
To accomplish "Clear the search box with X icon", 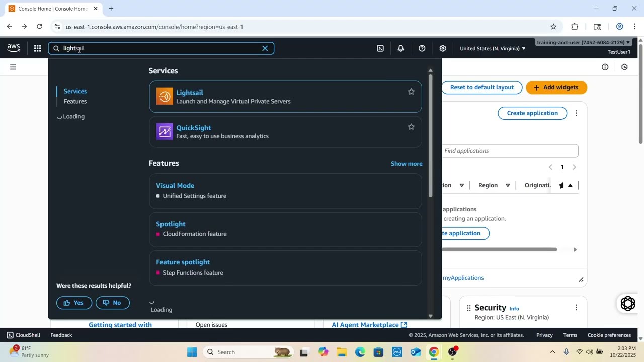I will 265,48.
